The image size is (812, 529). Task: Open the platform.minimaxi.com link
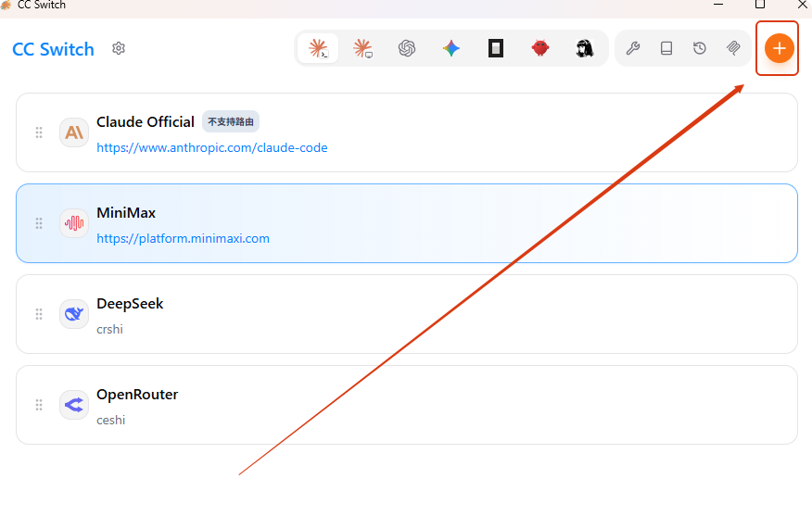click(183, 239)
